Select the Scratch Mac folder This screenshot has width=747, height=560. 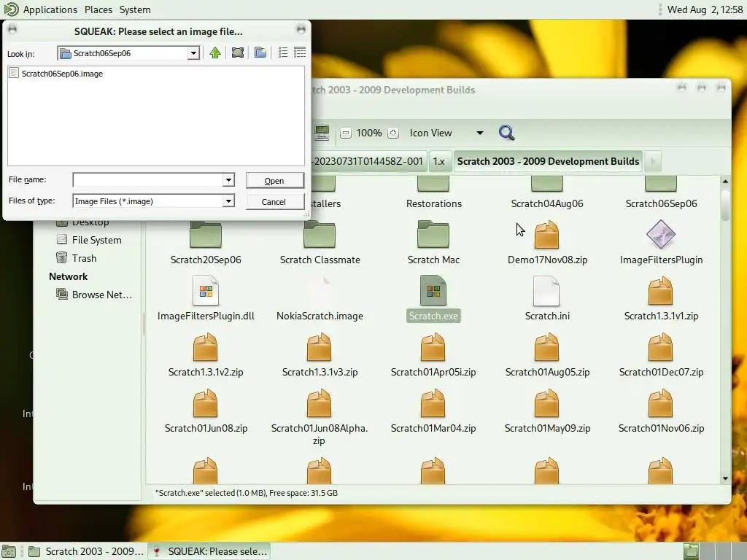coord(433,243)
